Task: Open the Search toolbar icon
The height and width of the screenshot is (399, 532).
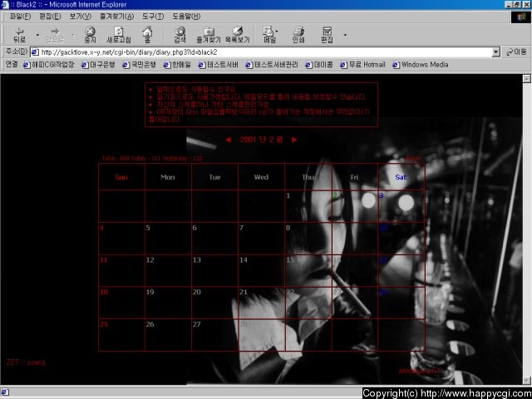Action: 180,34
